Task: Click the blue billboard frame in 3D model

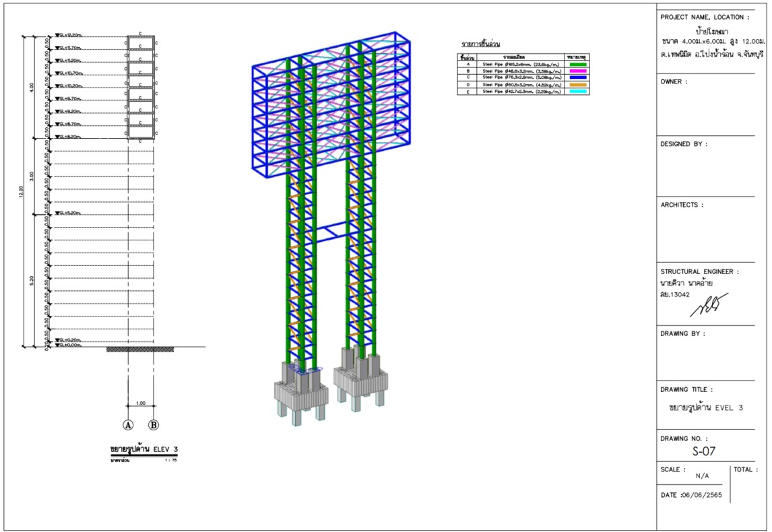Action: (x=331, y=105)
